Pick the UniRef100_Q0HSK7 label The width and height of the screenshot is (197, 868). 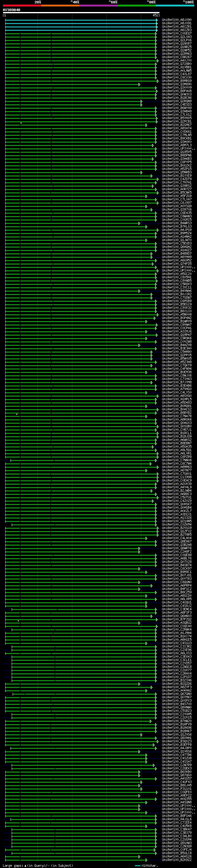pos(177,504)
